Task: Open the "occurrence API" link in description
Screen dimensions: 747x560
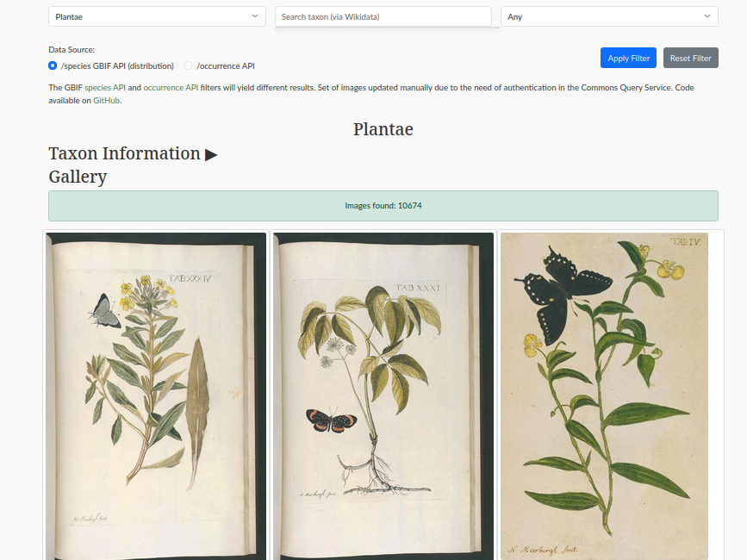Action: pyautogui.click(x=171, y=88)
